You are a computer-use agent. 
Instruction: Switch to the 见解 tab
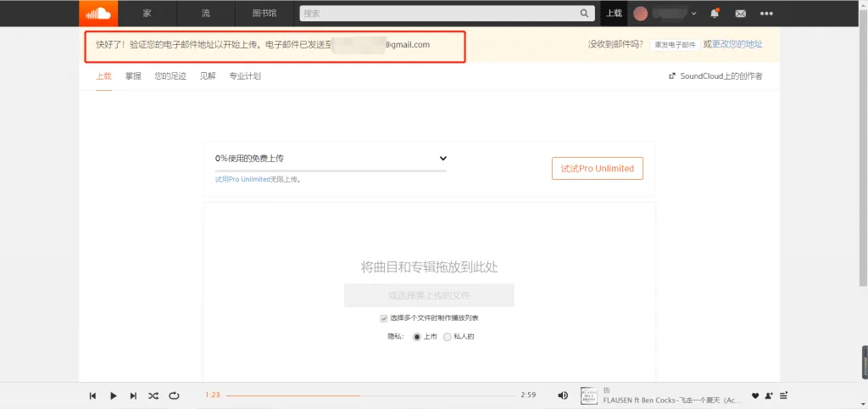click(208, 76)
